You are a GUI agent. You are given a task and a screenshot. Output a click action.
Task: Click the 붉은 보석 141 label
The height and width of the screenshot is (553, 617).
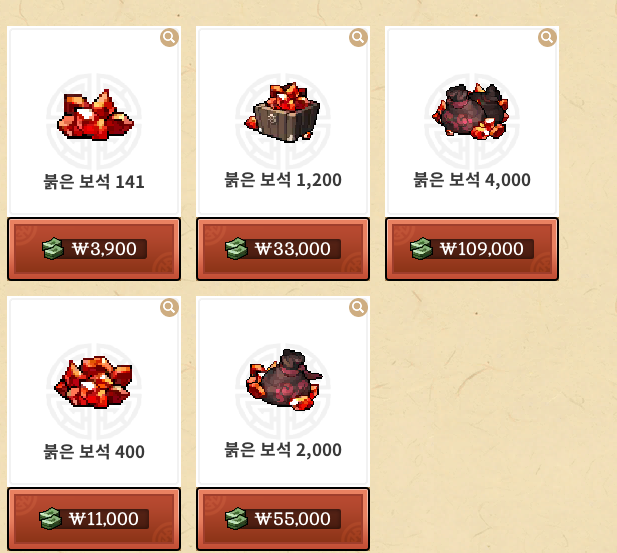click(94, 182)
